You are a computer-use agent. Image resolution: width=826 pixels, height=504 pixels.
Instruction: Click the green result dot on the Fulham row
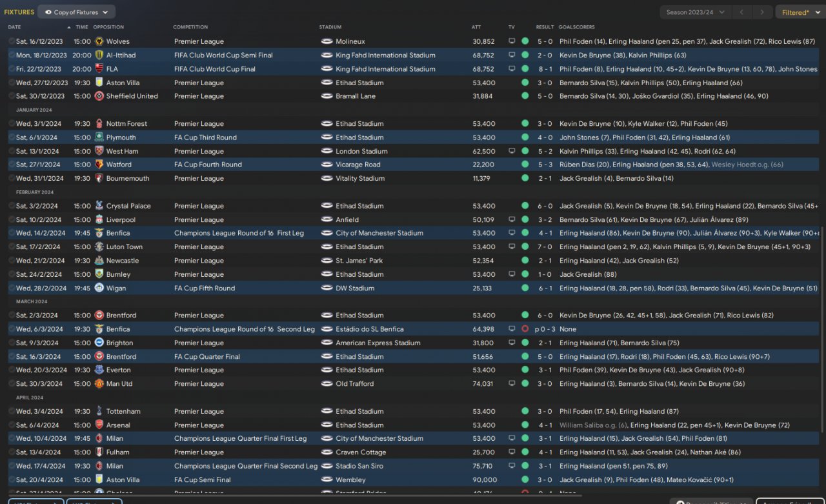click(525, 452)
